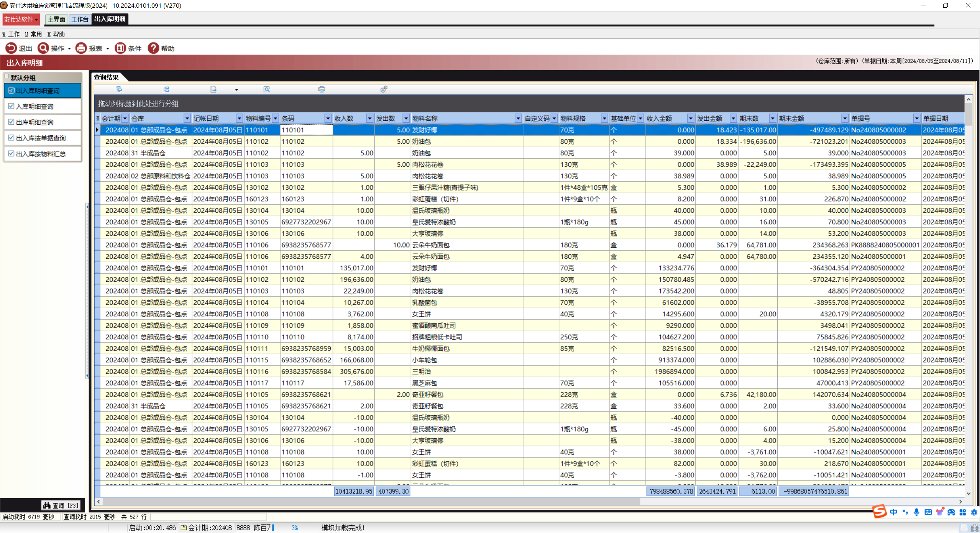The width and height of the screenshot is (980, 533).
Task: Click the gear settings icon in results toolbar
Action: tap(384, 89)
